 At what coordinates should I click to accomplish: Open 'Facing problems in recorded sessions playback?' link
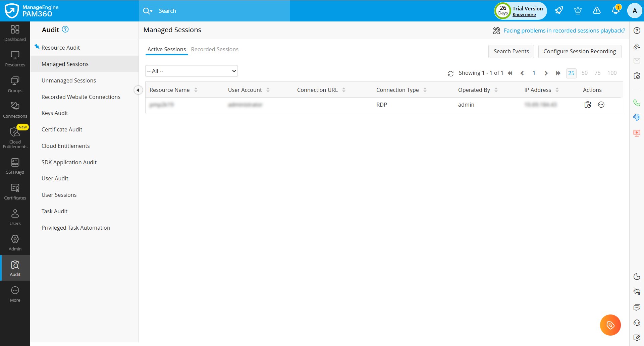[x=564, y=31]
